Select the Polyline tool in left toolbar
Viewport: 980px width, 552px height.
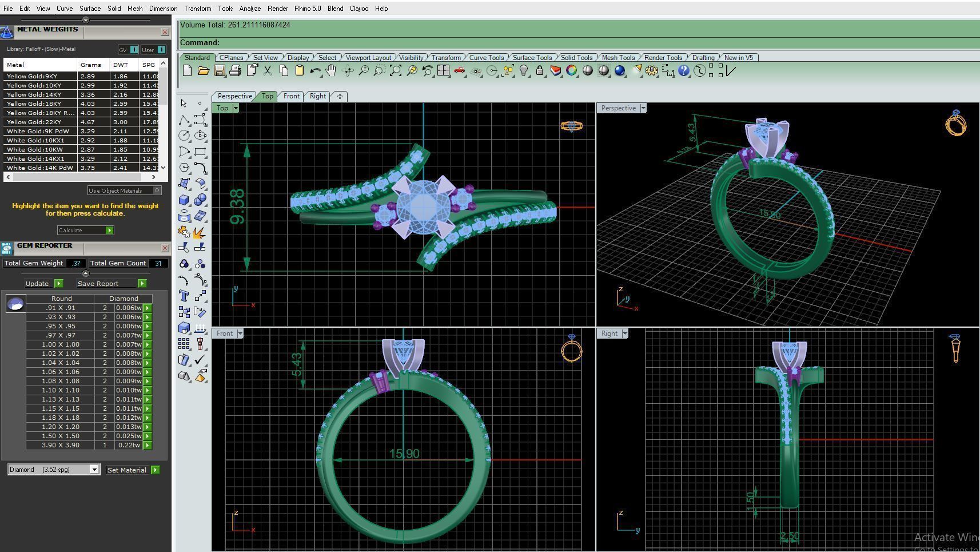(x=184, y=120)
